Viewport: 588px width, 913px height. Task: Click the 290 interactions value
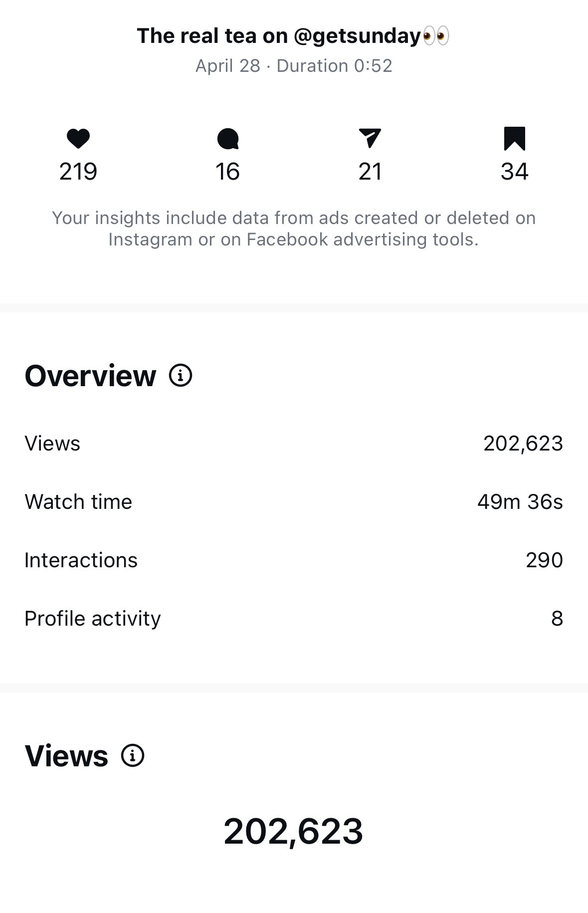[x=545, y=560]
